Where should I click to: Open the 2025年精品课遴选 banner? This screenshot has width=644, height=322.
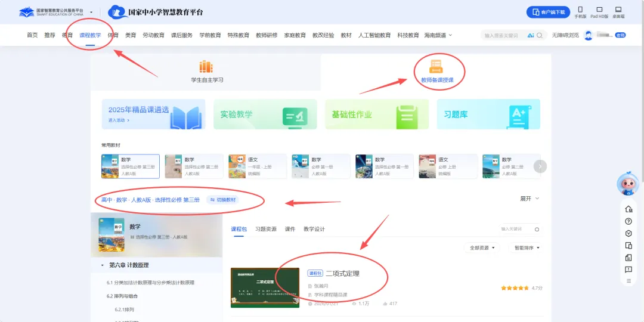click(x=154, y=114)
